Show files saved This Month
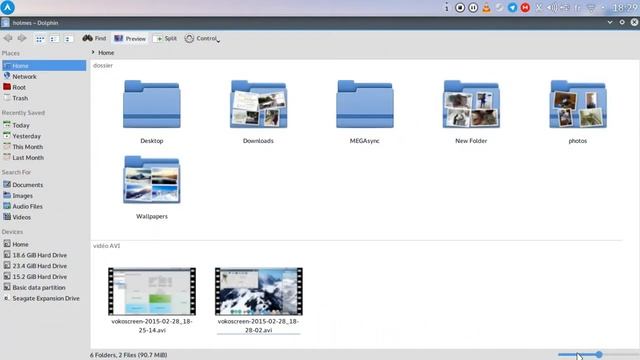 click(x=44, y=147)
